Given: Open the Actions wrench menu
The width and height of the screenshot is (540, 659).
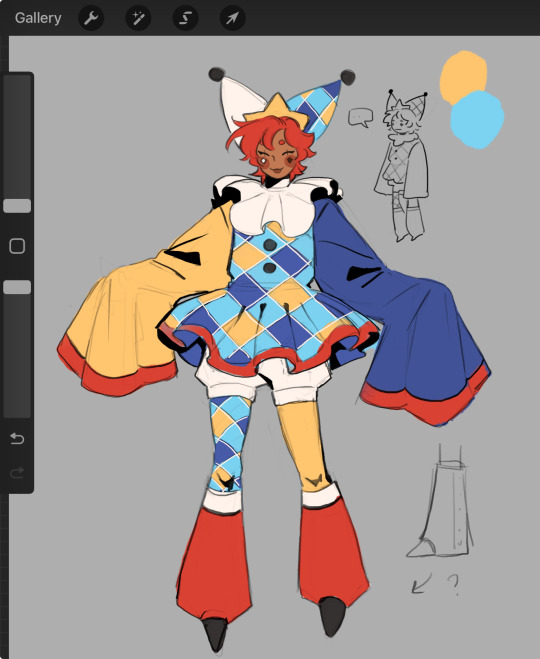Looking at the screenshot, I should click(91, 18).
